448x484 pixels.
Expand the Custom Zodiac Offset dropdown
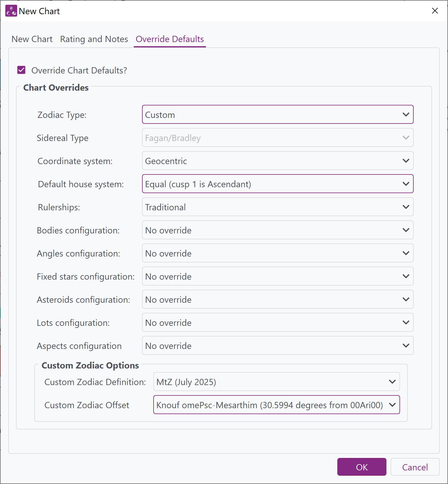pyautogui.click(x=276, y=405)
